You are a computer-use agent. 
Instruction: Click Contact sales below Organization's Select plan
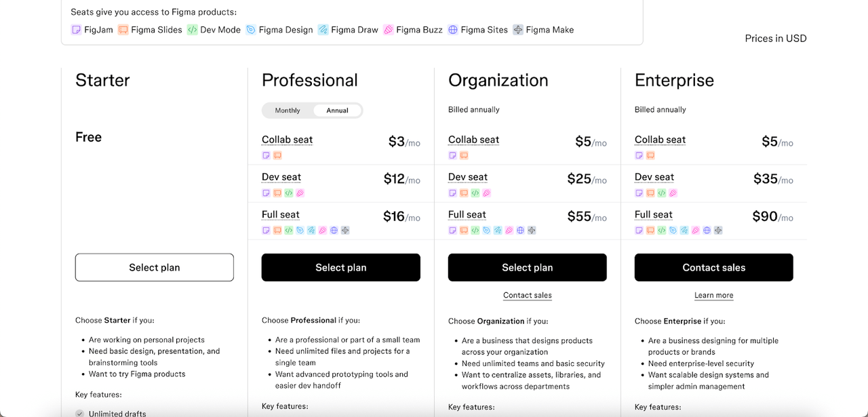(527, 295)
